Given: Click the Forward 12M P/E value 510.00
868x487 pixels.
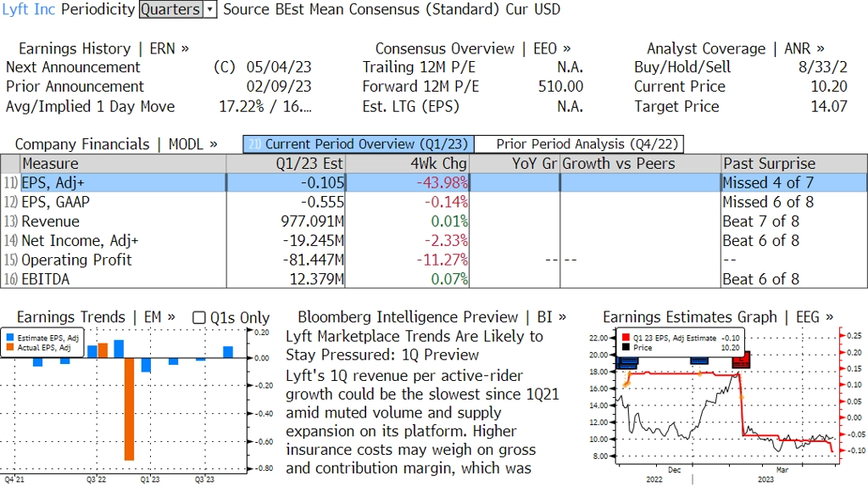Looking at the screenshot, I should 561,87.
